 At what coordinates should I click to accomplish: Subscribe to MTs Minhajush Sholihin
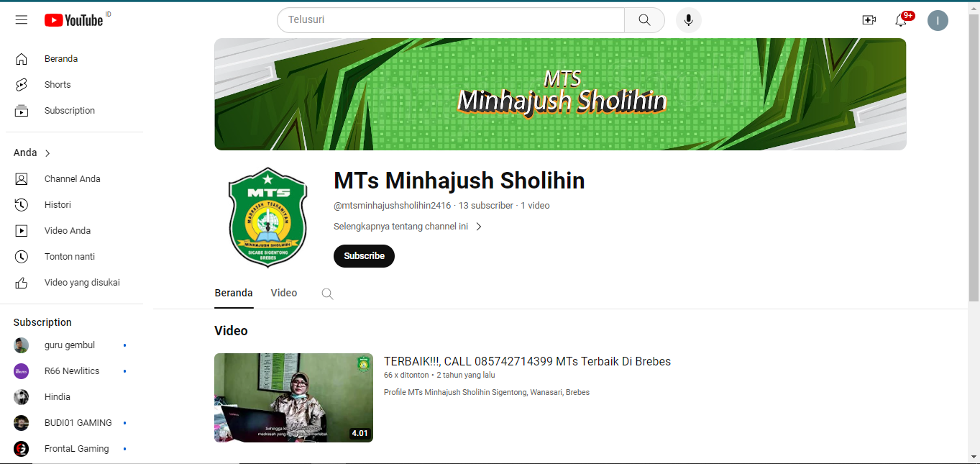(x=364, y=256)
